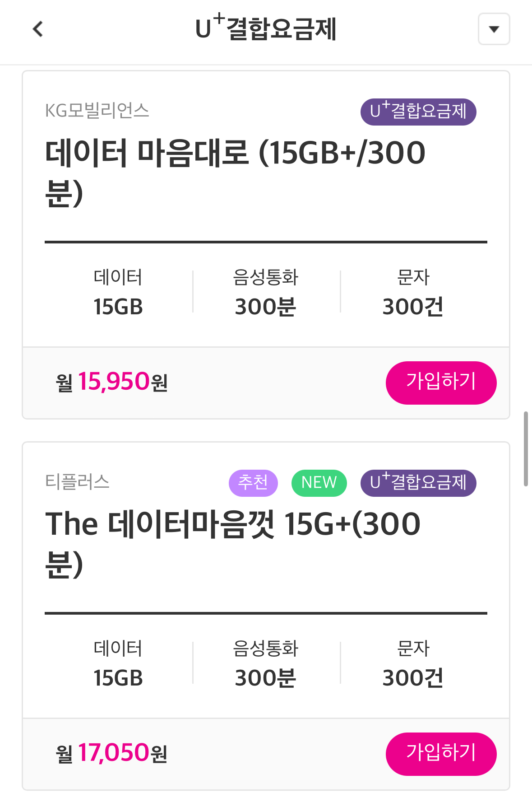Click 음성통화 300분 in the KG모빌리언스 plan
Viewport: 532px width, 798px height.
click(265, 292)
